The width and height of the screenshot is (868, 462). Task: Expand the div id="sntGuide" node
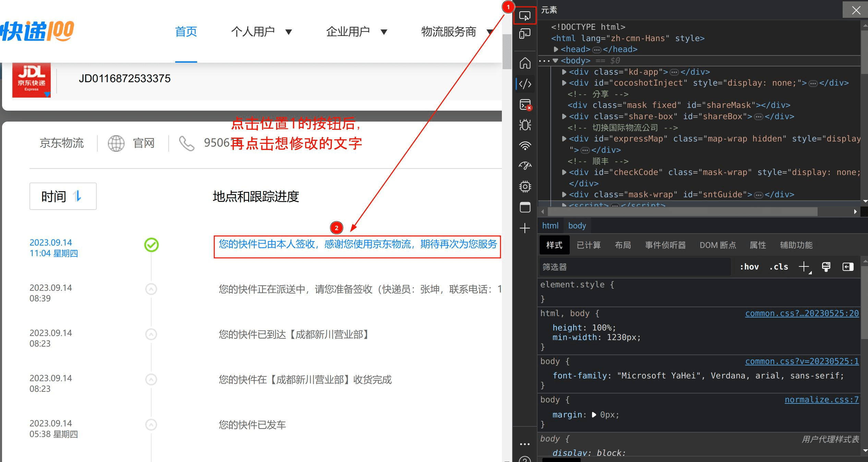pos(564,195)
